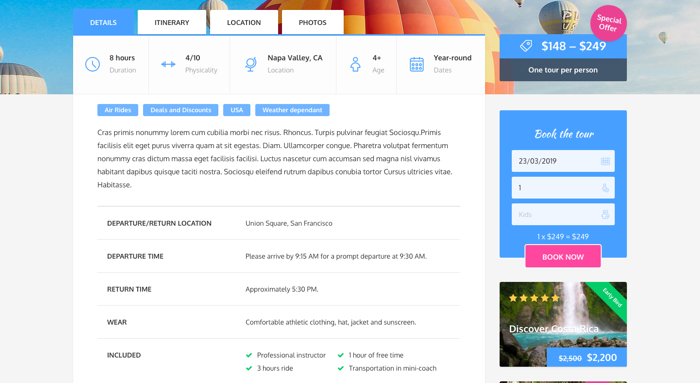Click the Kids input field
This screenshot has height=383, width=700.
[x=563, y=215]
